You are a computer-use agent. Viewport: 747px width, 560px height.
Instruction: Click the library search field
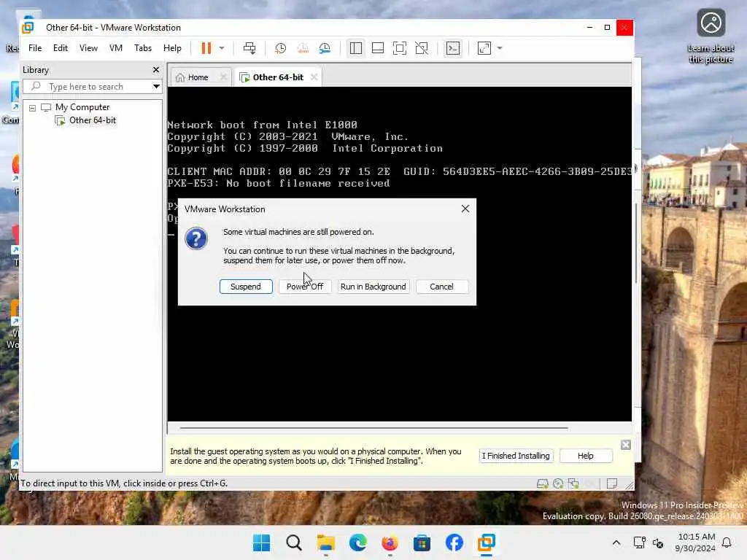93,87
